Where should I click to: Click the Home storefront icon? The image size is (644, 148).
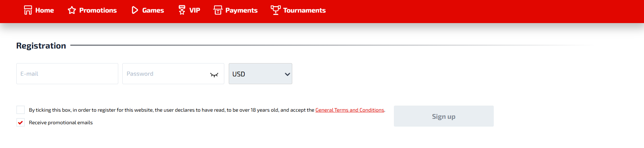coord(28,10)
